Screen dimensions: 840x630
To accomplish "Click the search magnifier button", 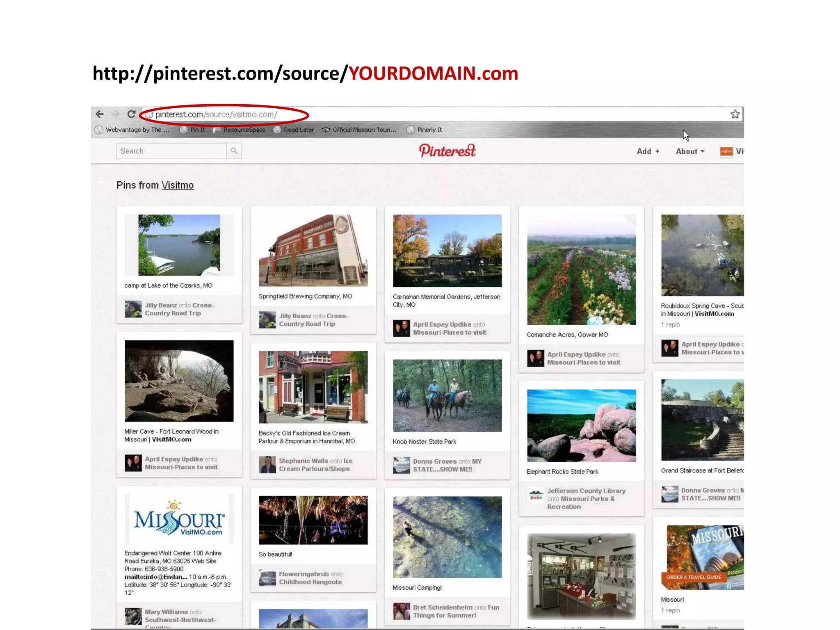I will pyautogui.click(x=234, y=151).
